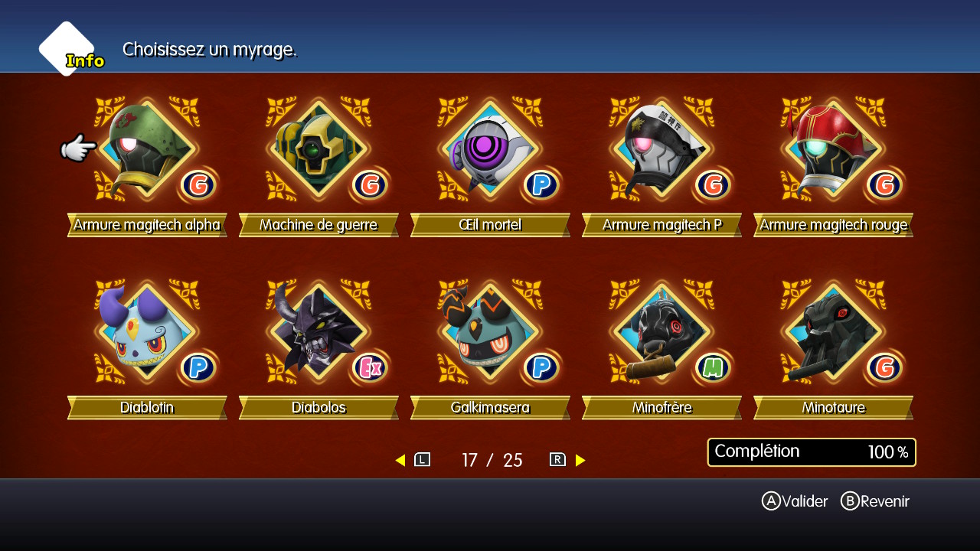Choose the Armure magitech rouge helmet icon

(x=833, y=149)
